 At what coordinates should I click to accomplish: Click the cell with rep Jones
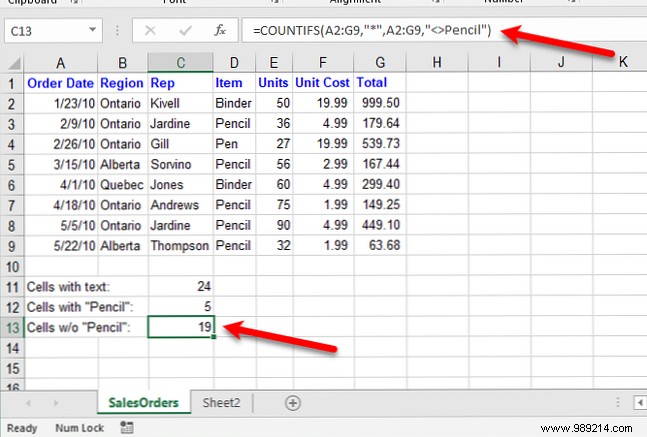pos(181,184)
